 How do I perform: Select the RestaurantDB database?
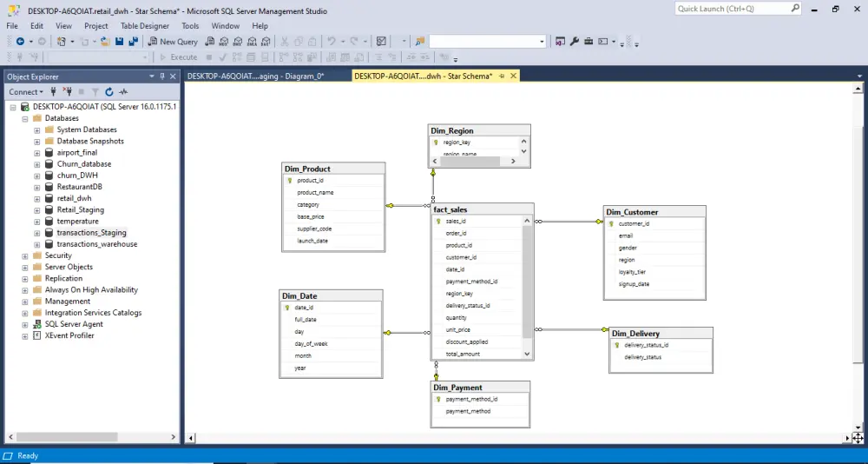click(79, 187)
